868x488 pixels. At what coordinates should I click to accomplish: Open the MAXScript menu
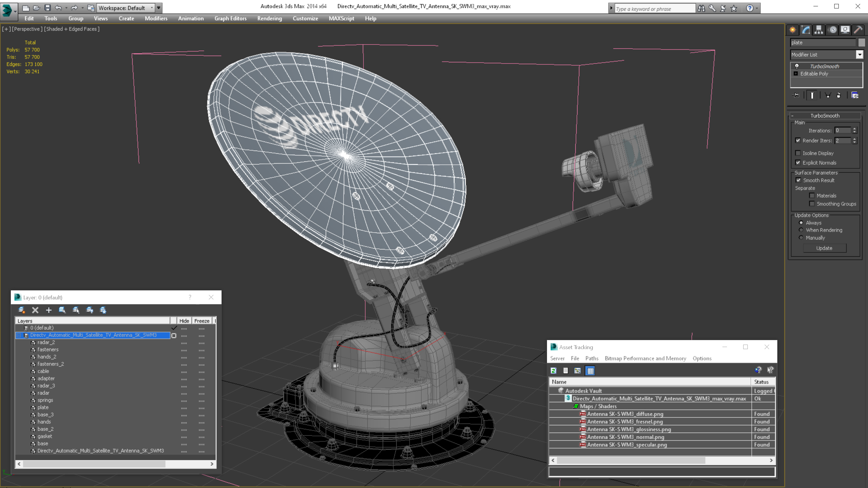point(341,18)
